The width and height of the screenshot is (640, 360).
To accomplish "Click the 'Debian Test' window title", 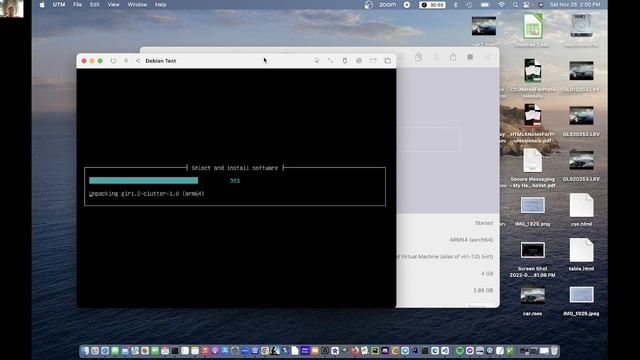I will [x=161, y=61].
